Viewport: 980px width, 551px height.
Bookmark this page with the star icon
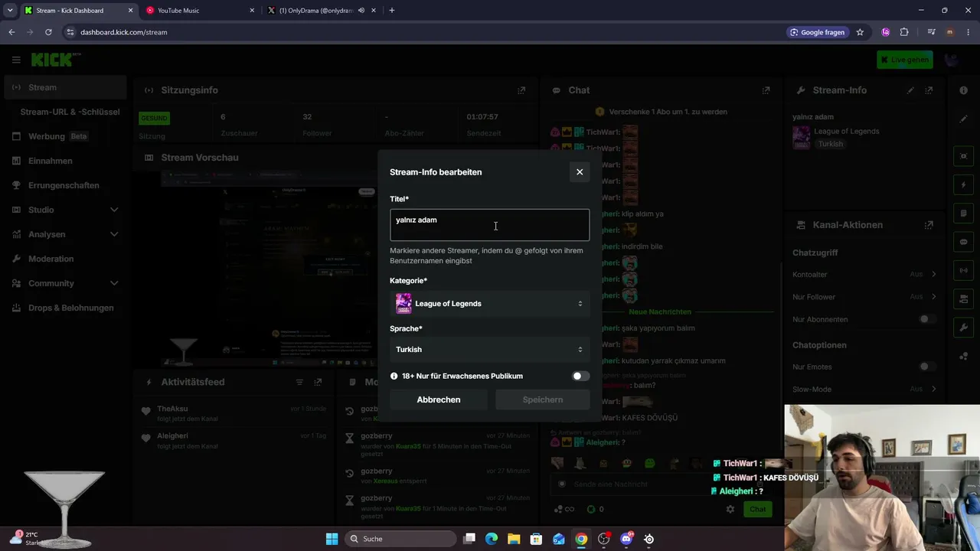click(860, 32)
